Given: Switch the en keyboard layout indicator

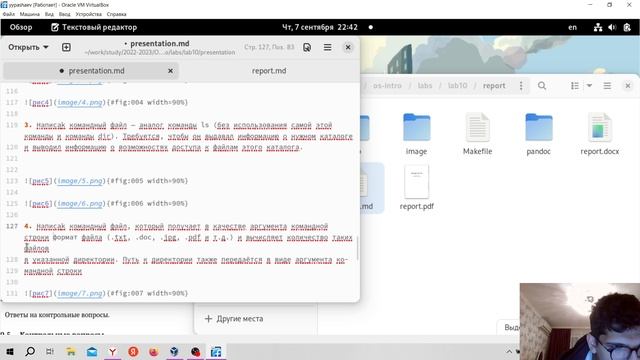Looking at the screenshot, I should pyautogui.click(x=573, y=27).
